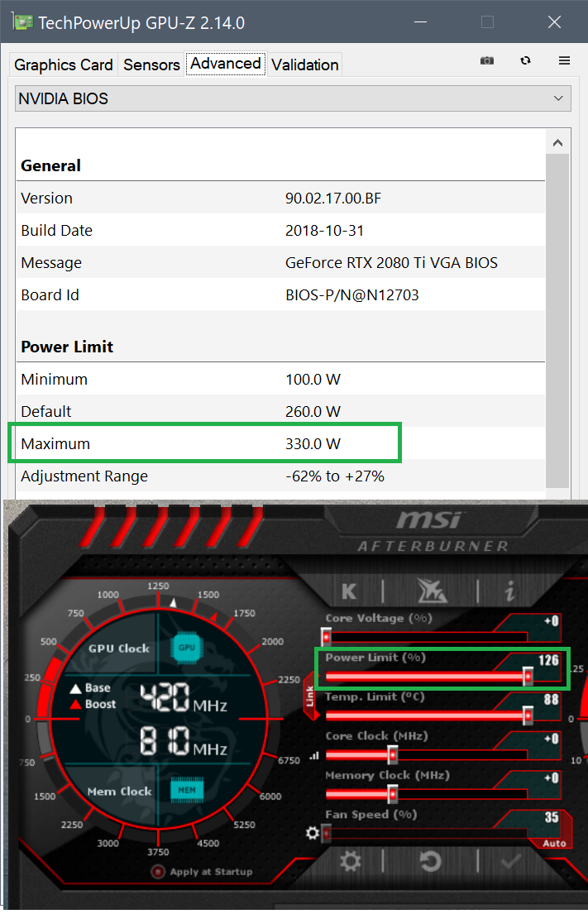Viewport: 588px width, 914px height.
Task: Toggle the Link between power and temp limits
Action: pos(310,696)
